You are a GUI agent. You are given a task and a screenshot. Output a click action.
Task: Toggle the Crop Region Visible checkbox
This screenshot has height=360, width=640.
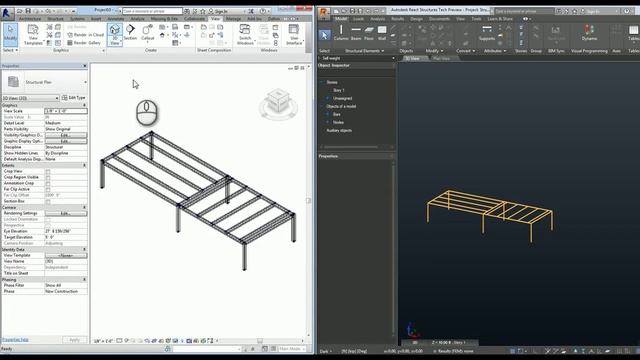point(48,178)
